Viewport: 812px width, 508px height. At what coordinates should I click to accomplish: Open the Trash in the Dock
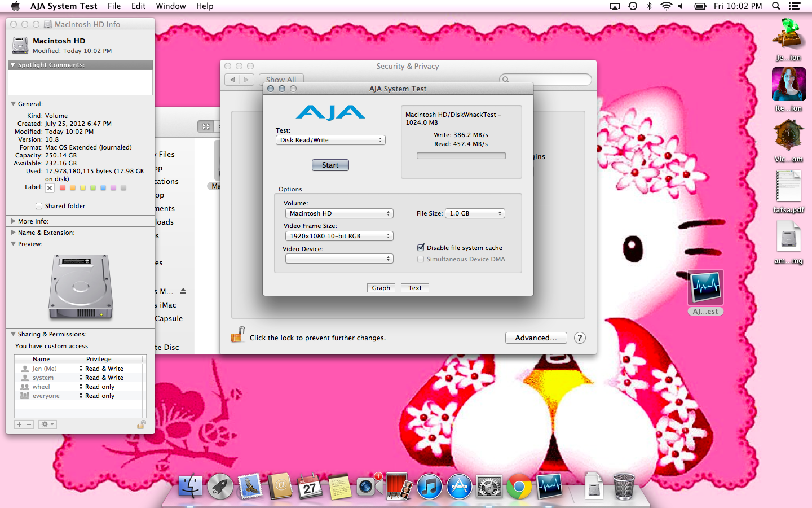click(624, 486)
